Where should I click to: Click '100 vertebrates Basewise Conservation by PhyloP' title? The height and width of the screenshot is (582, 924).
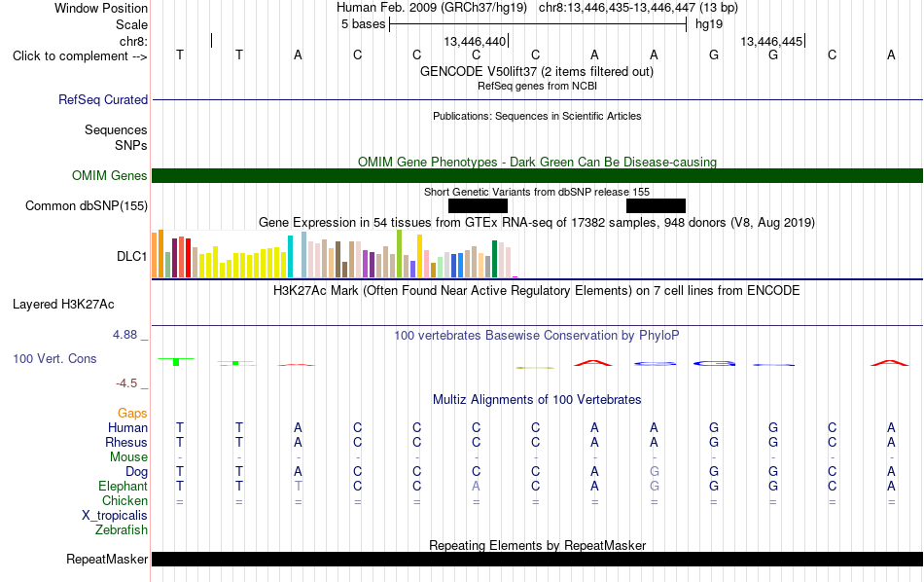pyautogui.click(x=537, y=336)
